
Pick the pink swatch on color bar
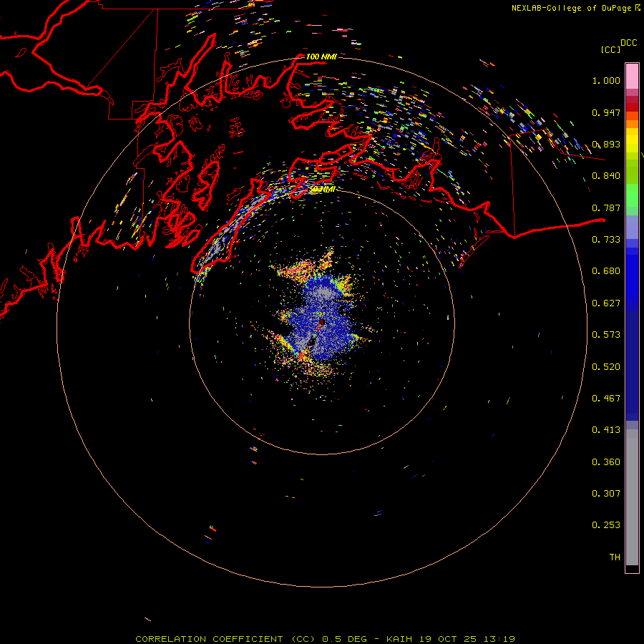pos(632,76)
